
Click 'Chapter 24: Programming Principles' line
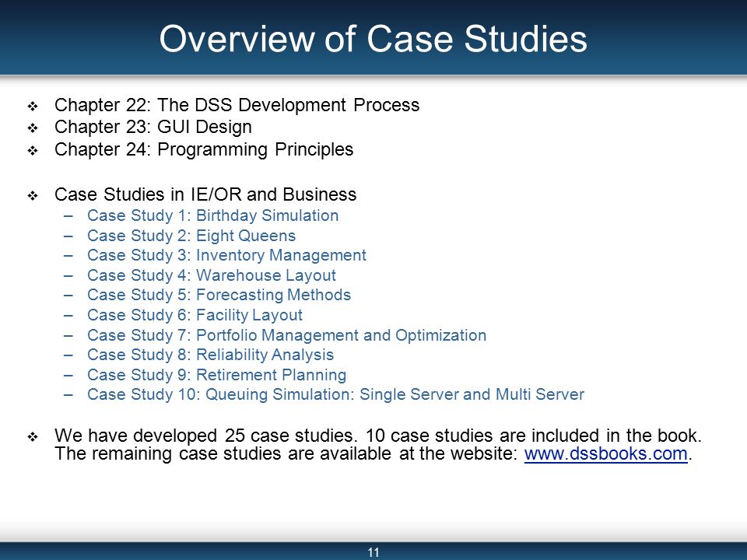click(x=204, y=149)
